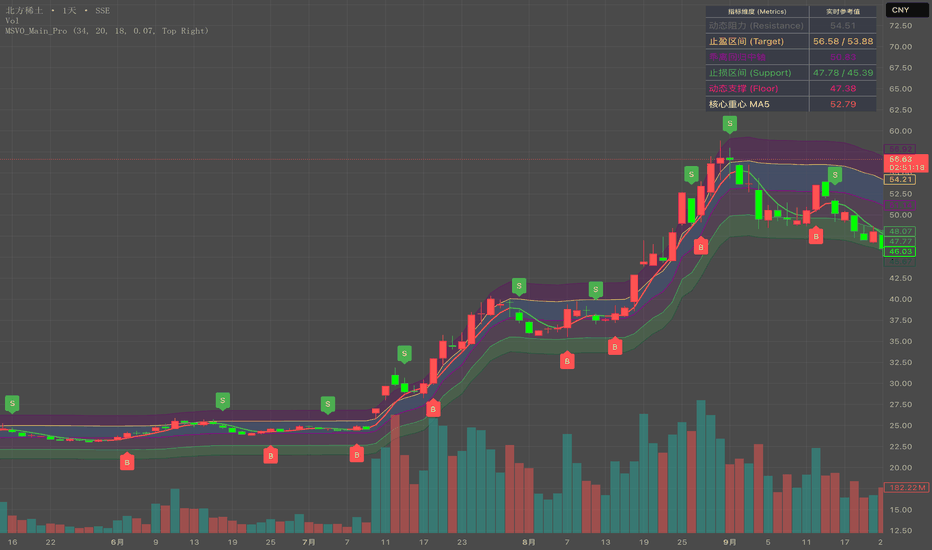
Task: Select the B buy marker below June 25
Action: tap(270, 455)
